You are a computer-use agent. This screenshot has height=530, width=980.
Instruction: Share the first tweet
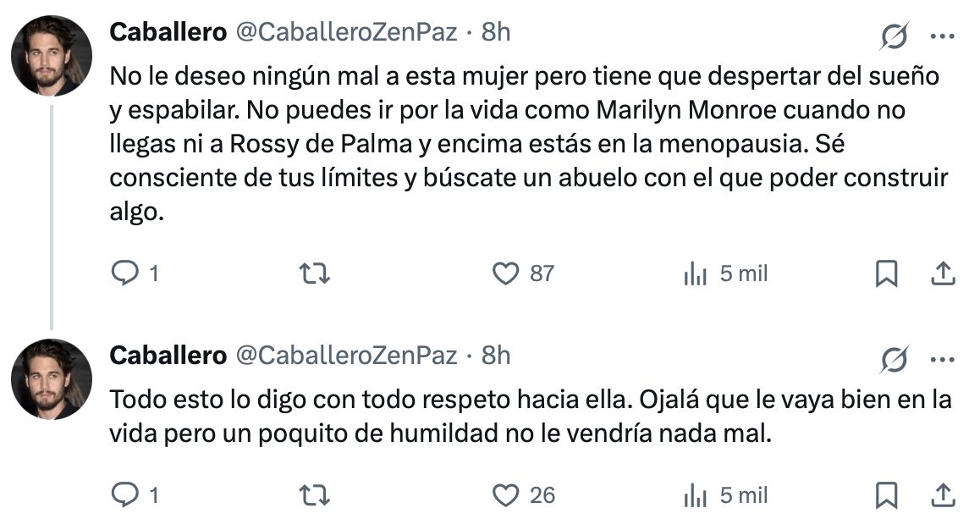click(x=943, y=273)
